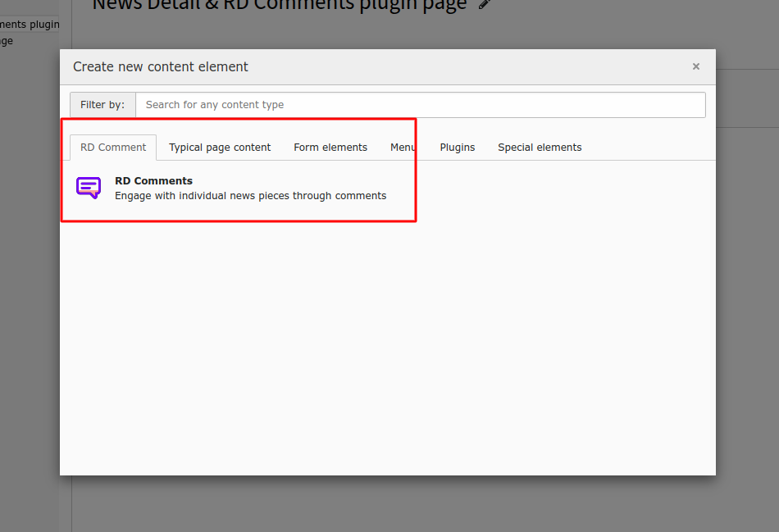Click the pencil icon beside the page title
The width and height of the screenshot is (779, 532).
[x=483, y=5]
